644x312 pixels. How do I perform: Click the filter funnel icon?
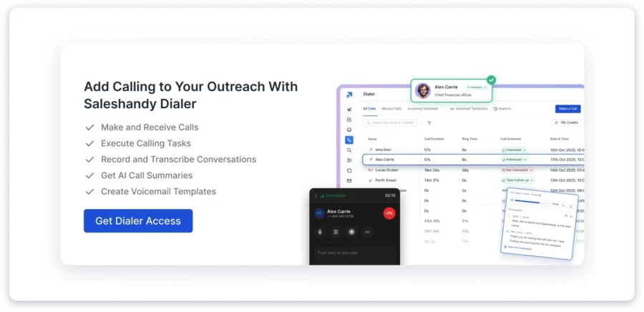click(x=429, y=123)
